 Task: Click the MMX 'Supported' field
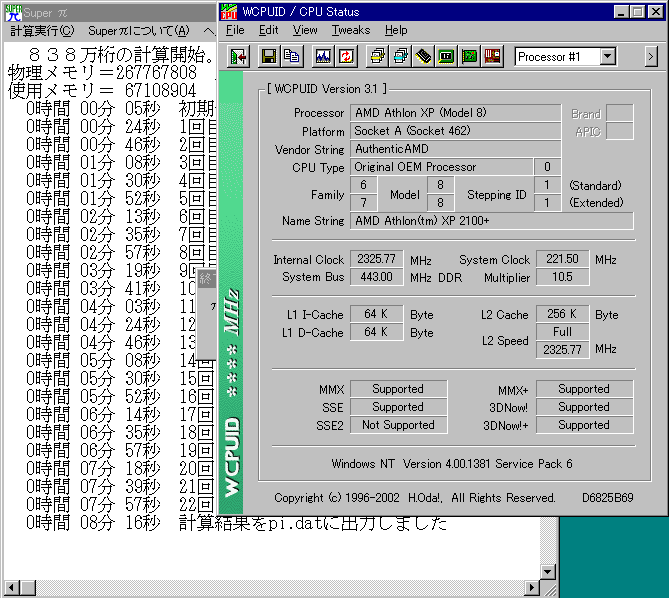click(398, 389)
